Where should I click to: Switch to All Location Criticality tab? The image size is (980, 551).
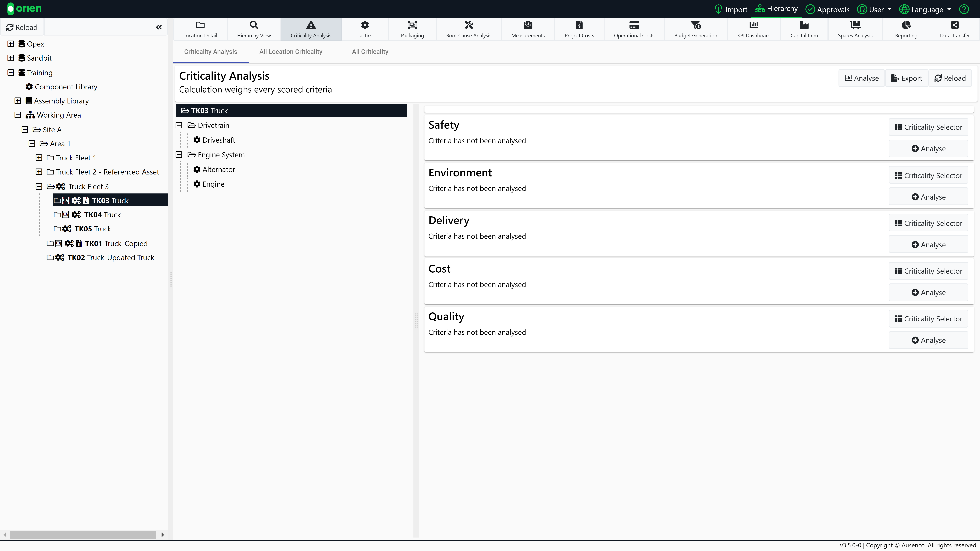coord(291,52)
